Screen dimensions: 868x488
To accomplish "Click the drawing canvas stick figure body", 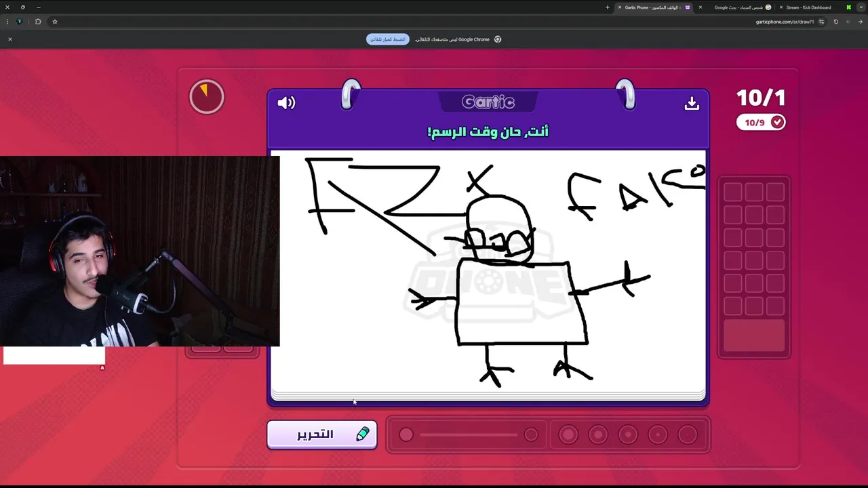I will tap(522, 303).
